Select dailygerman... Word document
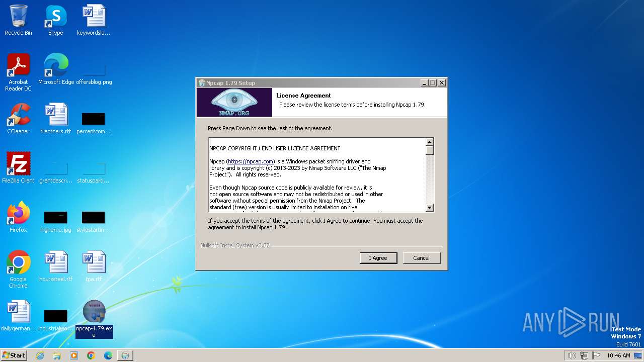The height and width of the screenshot is (362, 644). coord(18,316)
